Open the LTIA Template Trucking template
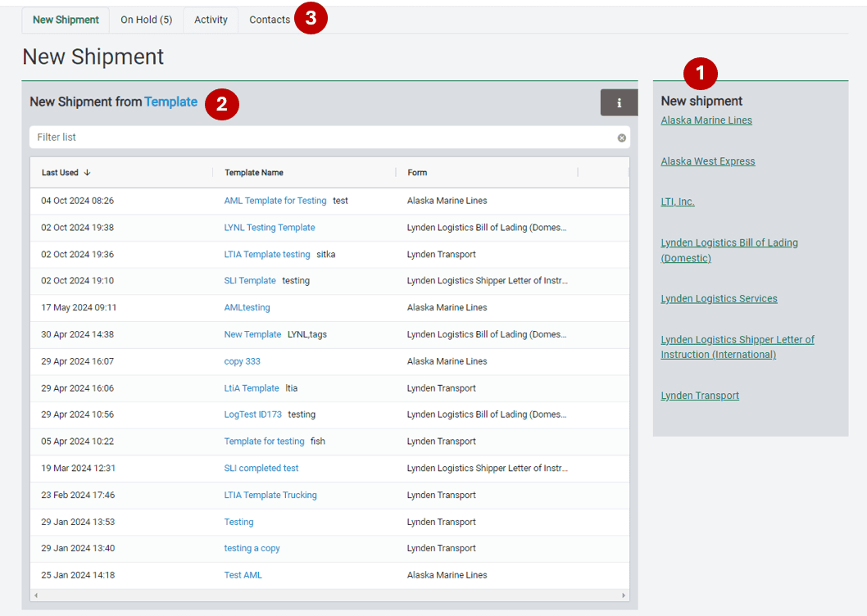 270,495
